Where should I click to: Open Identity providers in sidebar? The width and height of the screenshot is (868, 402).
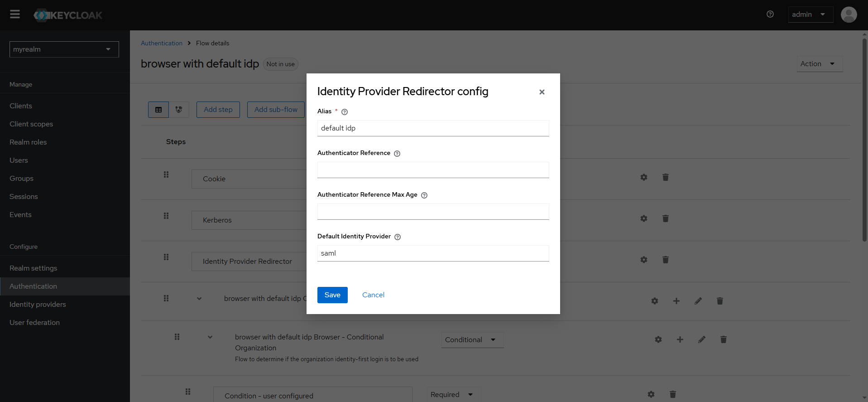38,305
